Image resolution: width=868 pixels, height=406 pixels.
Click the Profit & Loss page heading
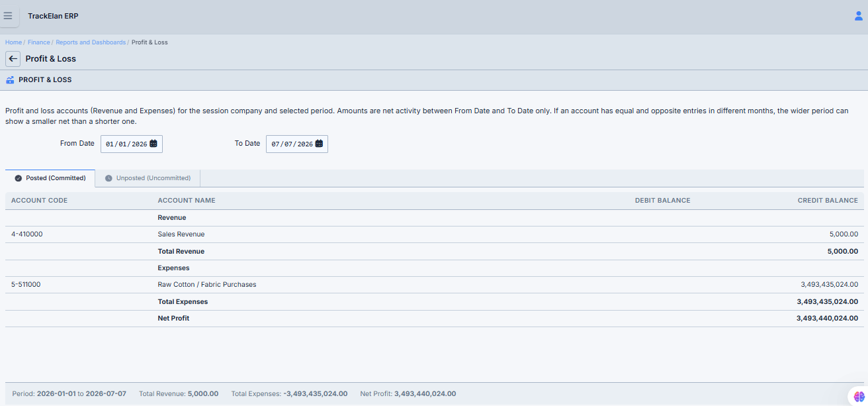click(x=51, y=59)
